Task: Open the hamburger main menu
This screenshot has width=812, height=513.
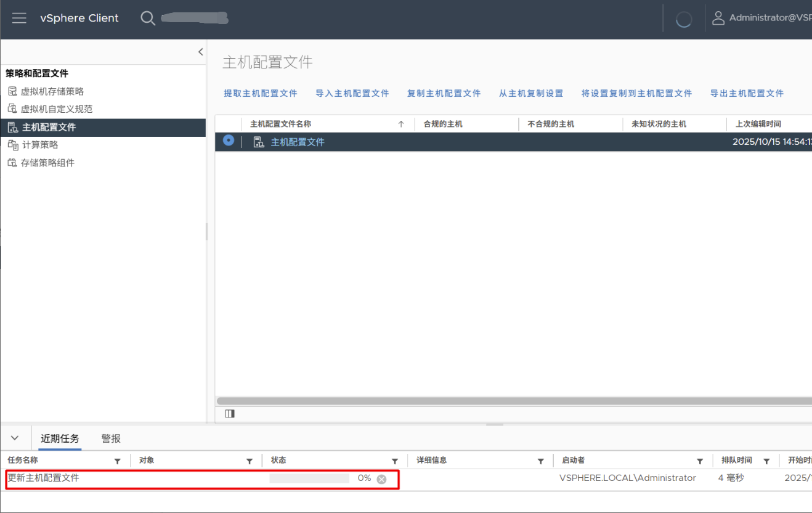Action: pyautogui.click(x=19, y=18)
